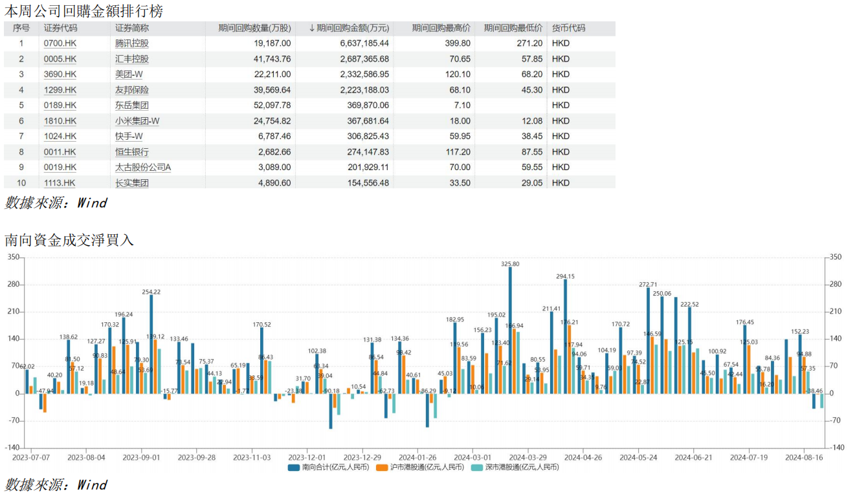Open the 0011.HK security code link

coord(60,152)
